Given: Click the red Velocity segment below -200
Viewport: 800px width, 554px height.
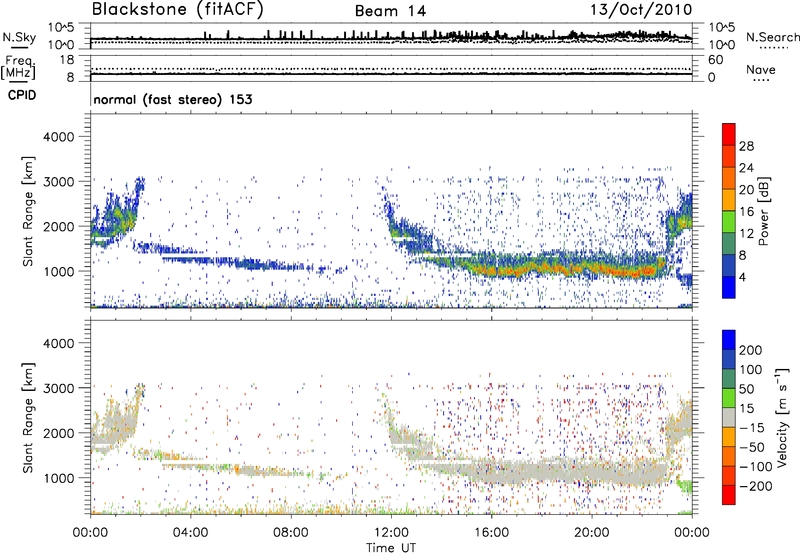Looking at the screenshot, I should [x=729, y=495].
